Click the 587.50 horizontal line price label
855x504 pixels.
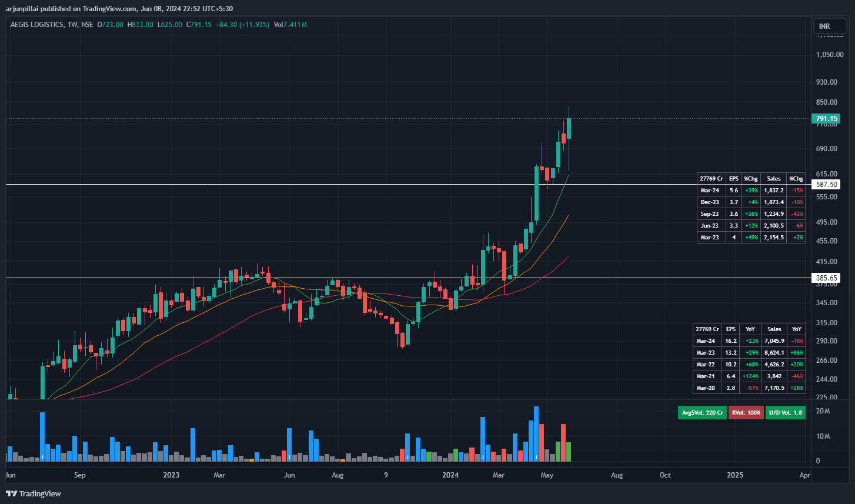coord(826,185)
